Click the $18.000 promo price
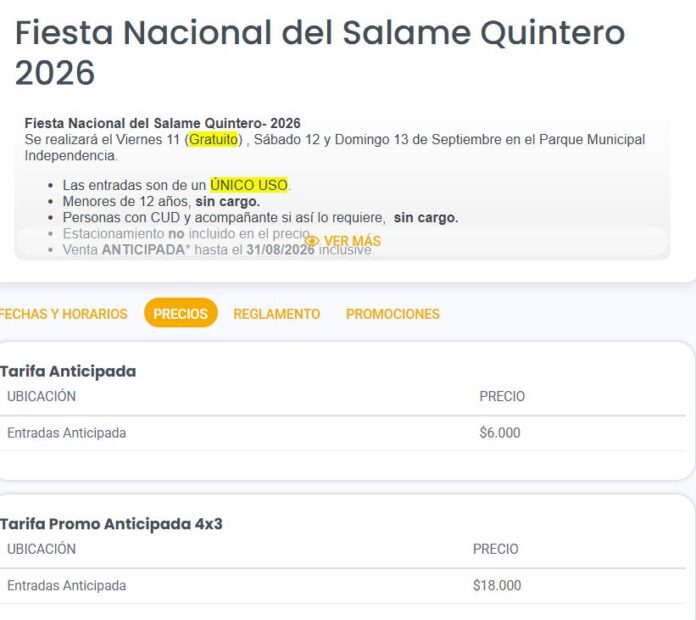 [497, 585]
